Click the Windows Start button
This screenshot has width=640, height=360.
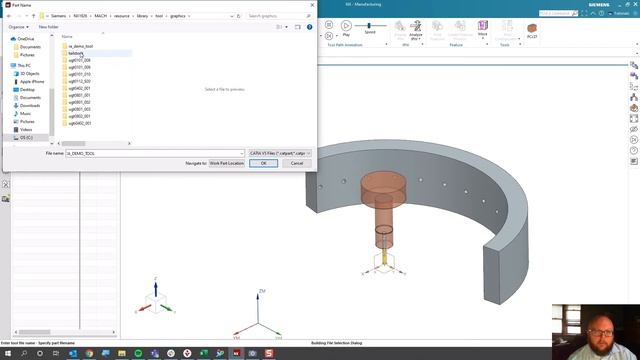[7, 353]
